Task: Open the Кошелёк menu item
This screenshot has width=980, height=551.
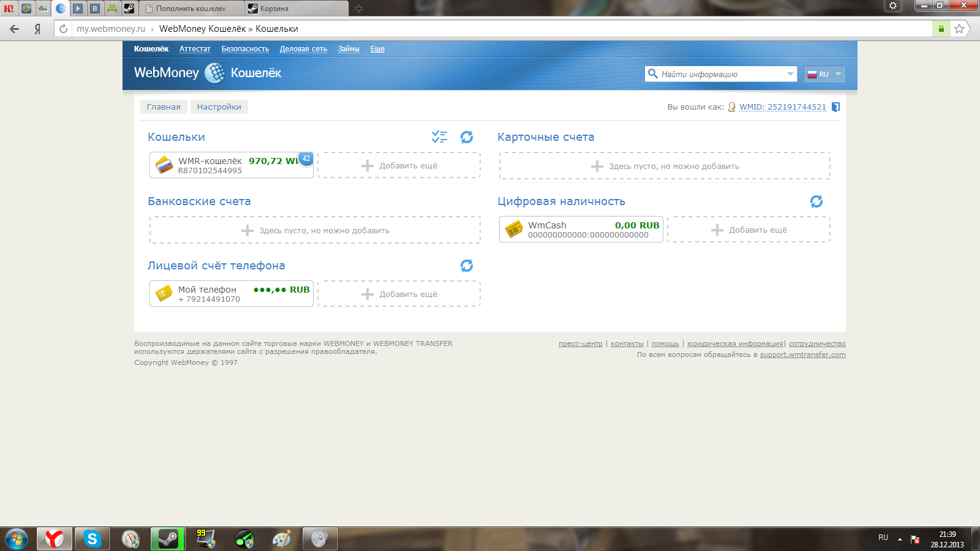Action: click(x=151, y=49)
